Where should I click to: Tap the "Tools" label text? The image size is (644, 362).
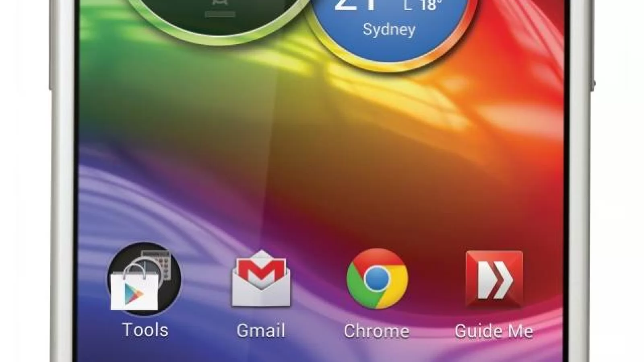tap(145, 330)
